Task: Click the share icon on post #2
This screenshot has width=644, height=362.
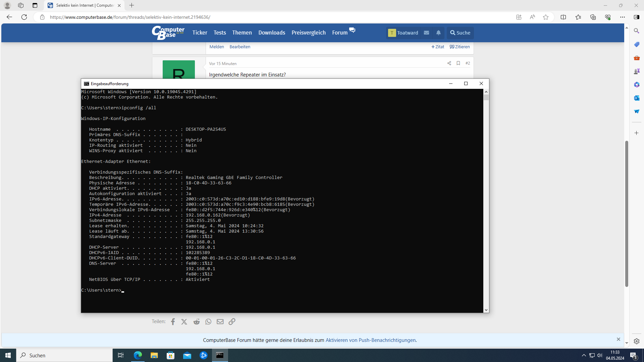Action: click(x=449, y=63)
